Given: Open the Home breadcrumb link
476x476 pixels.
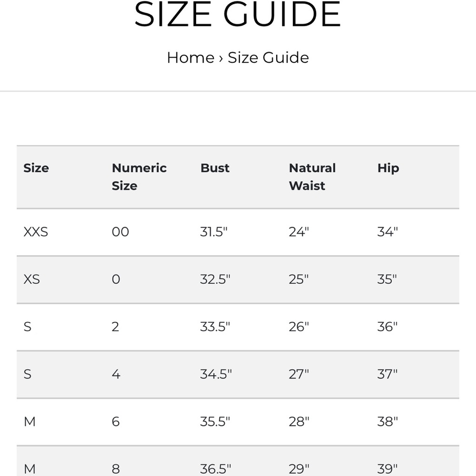Looking at the screenshot, I should coord(191,58).
